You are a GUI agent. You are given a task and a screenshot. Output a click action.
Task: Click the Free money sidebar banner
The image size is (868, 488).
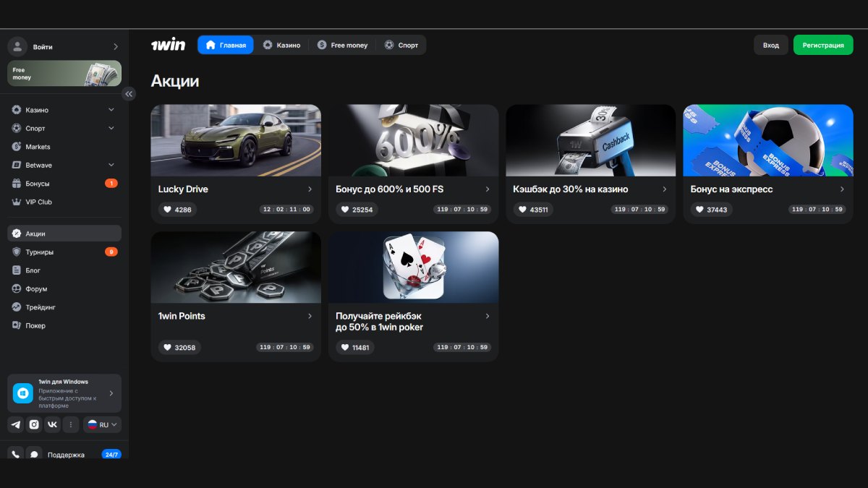point(64,73)
